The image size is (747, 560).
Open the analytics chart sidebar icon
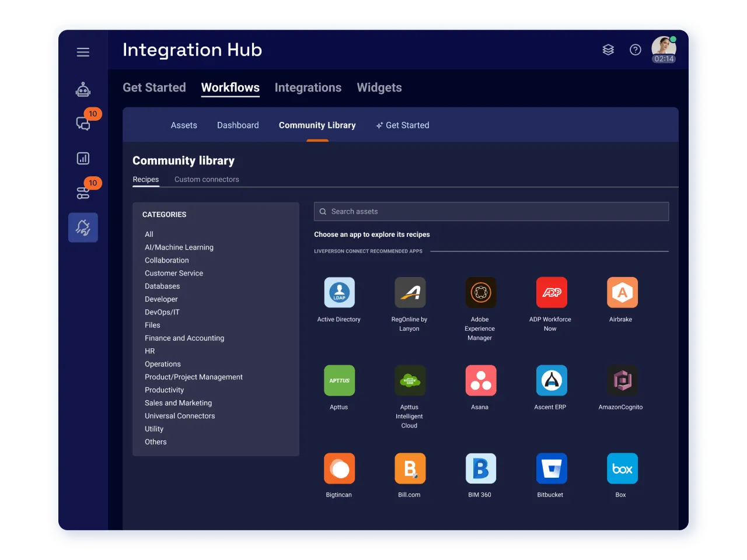click(x=83, y=158)
